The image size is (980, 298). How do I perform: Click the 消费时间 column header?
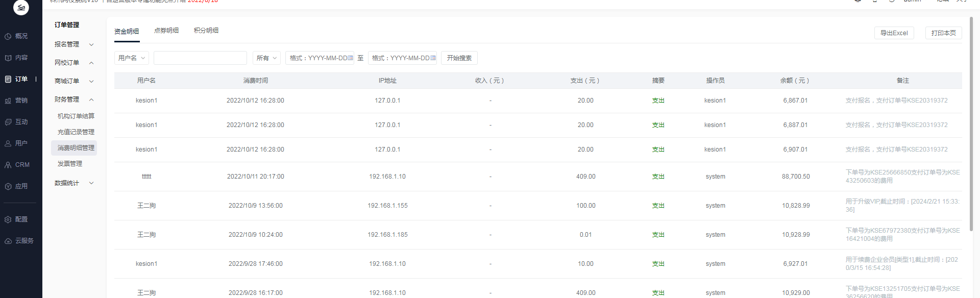click(256, 81)
